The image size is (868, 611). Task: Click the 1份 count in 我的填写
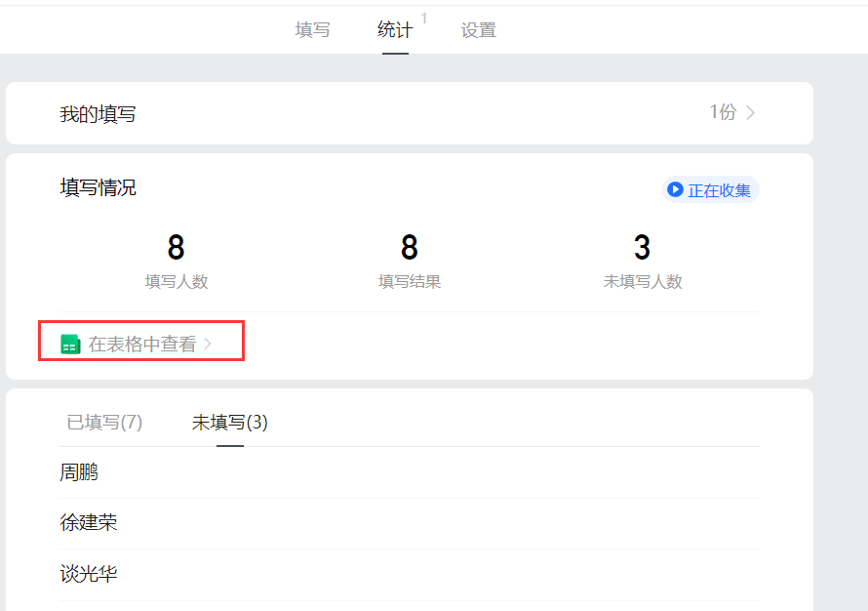click(x=723, y=113)
